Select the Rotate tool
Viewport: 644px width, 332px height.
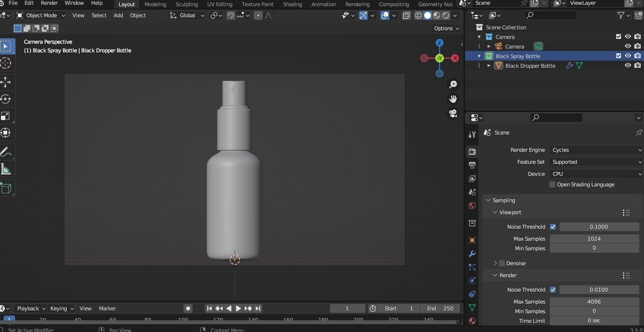click(x=6, y=99)
